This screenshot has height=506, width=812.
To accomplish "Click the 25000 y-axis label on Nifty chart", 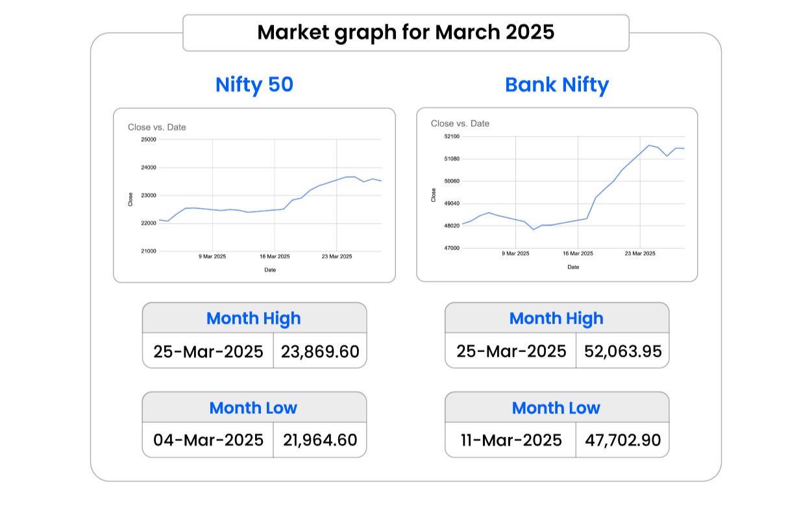I will [149, 140].
